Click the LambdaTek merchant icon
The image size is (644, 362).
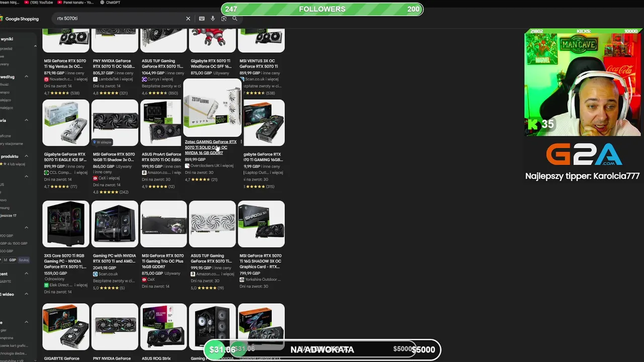tap(95, 79)
